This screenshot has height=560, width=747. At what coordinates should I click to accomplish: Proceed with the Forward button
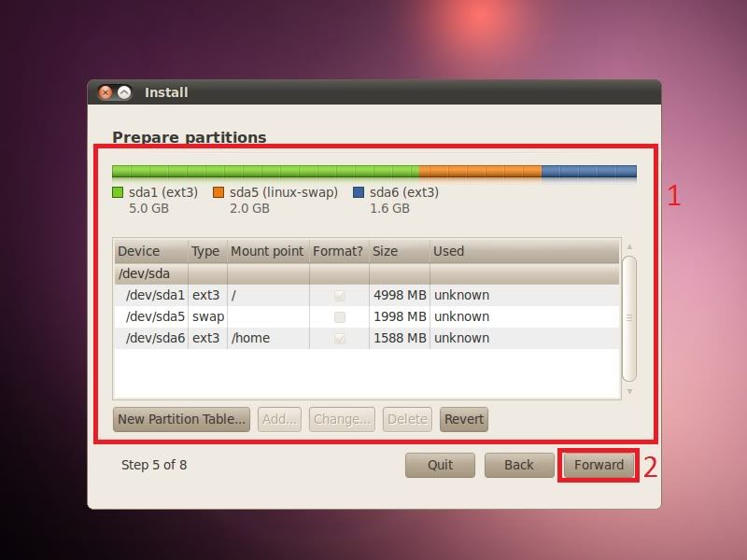pos(599,465)
